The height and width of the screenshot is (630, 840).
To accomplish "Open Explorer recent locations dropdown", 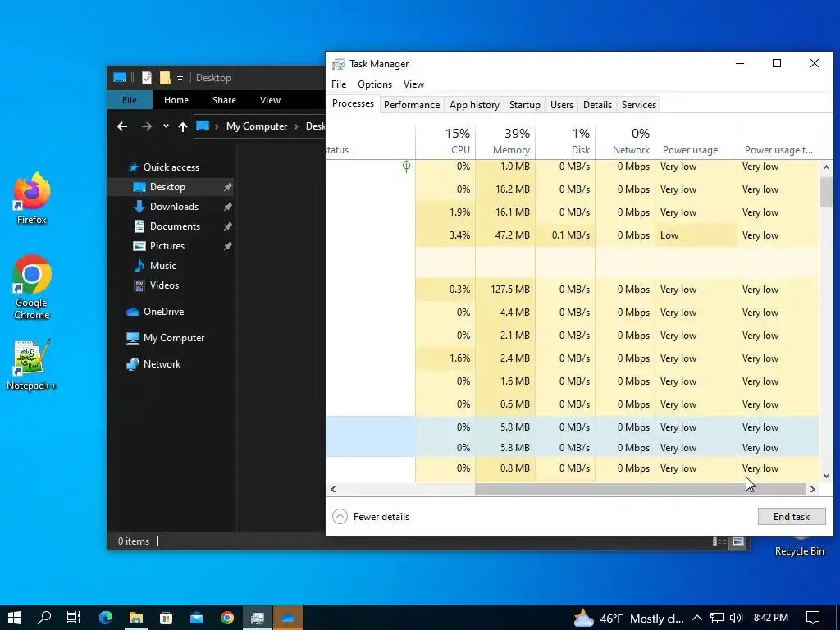I will pos(166,126).
